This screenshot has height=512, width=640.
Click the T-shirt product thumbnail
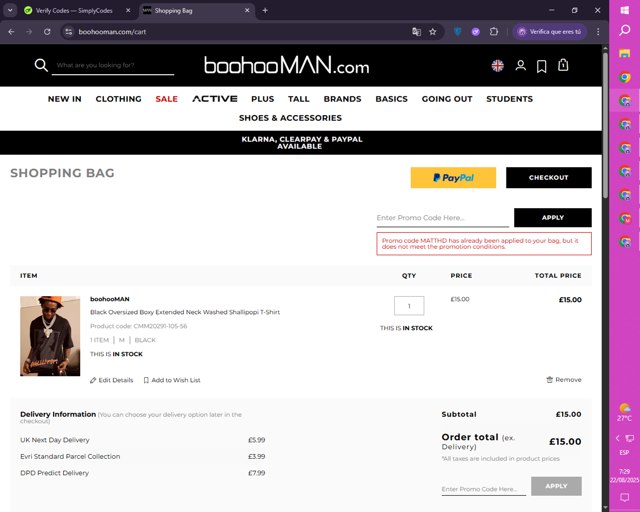[x=50, y=336]
